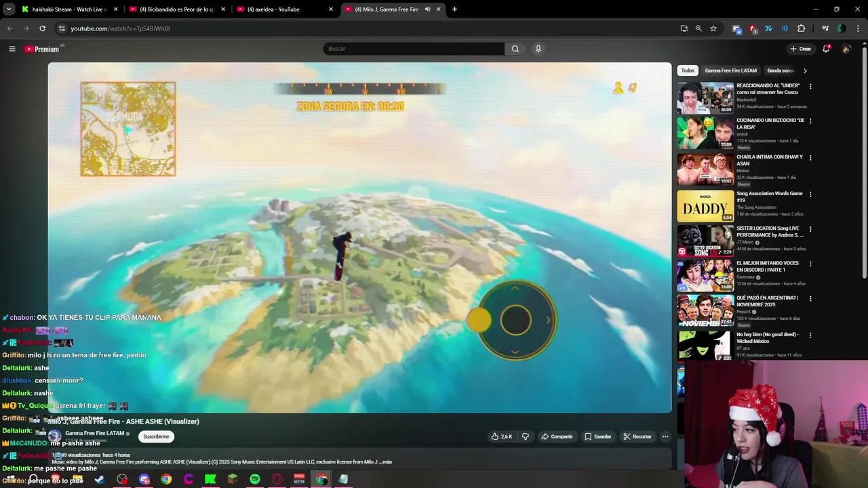
Task: Select the Banda sonora chip
Action: pos(781,70)
